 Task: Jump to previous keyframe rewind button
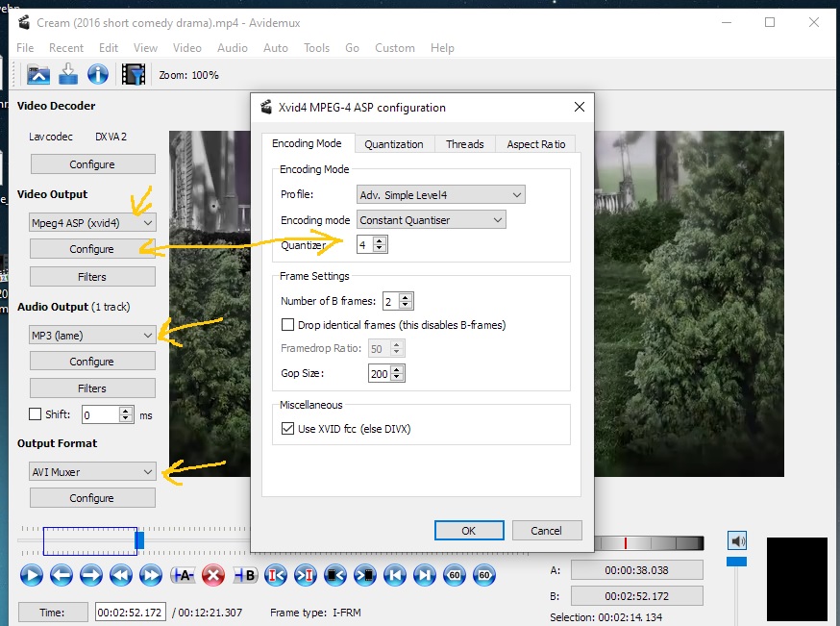click(121, 576)
